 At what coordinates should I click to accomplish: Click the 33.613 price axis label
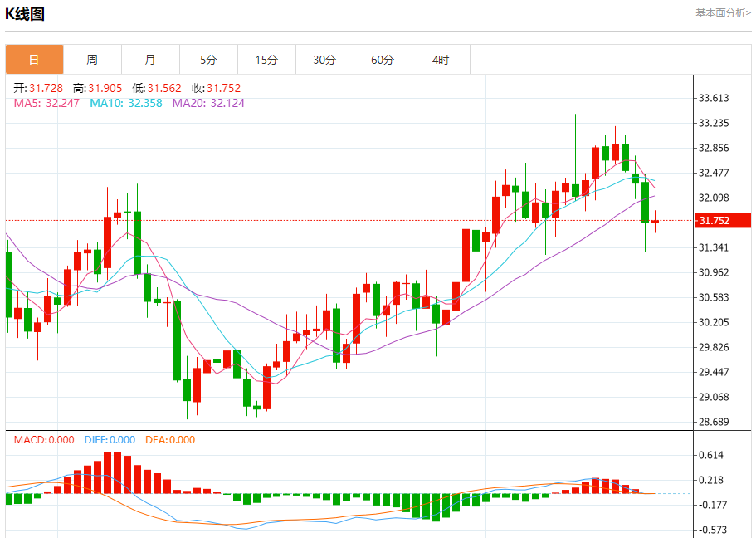(x=714, y=99)
